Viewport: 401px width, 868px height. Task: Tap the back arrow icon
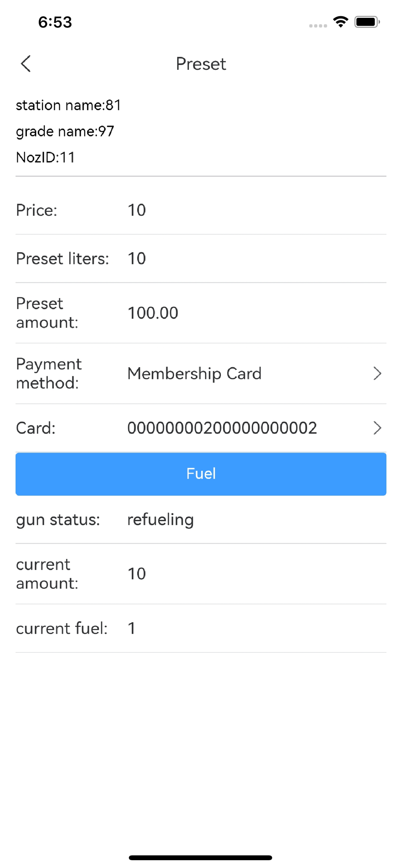(x=26, y=64)
